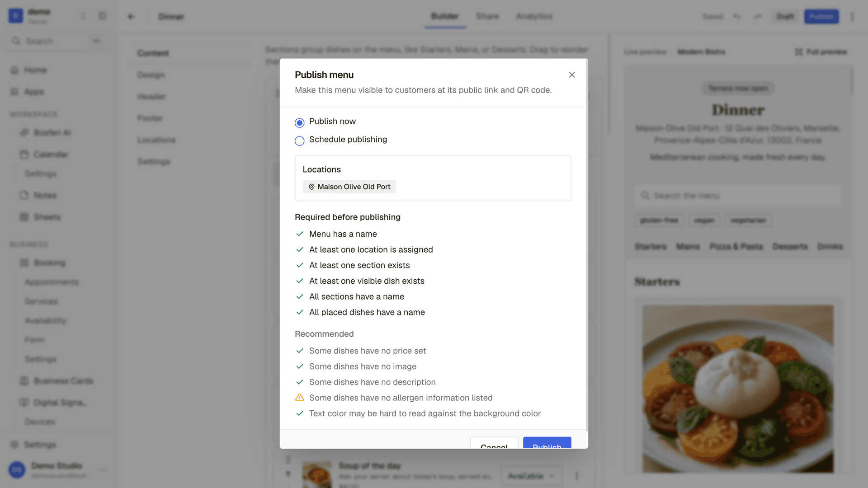Click the Search the menu field in preview
Viewport: 868px width, 488px height.
(x=738, y=196)
